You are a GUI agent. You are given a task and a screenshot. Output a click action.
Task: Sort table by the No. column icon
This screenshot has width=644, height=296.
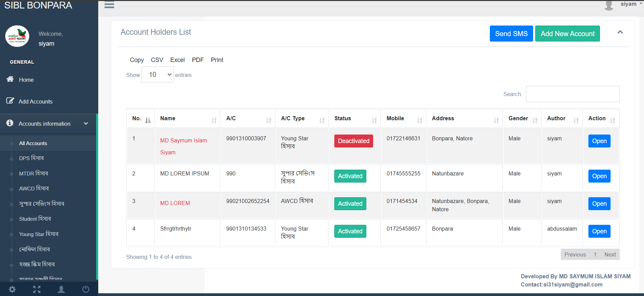[148, 120]
